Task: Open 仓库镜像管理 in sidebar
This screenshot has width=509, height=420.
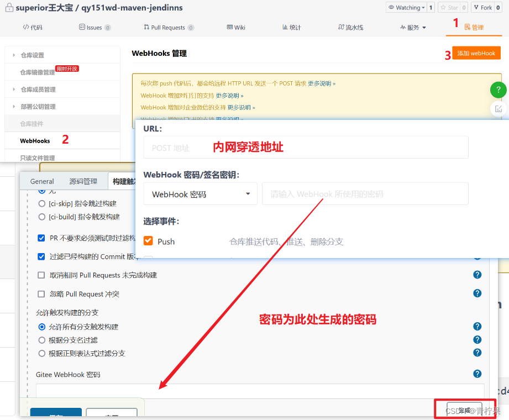Action: pos(38,72)
